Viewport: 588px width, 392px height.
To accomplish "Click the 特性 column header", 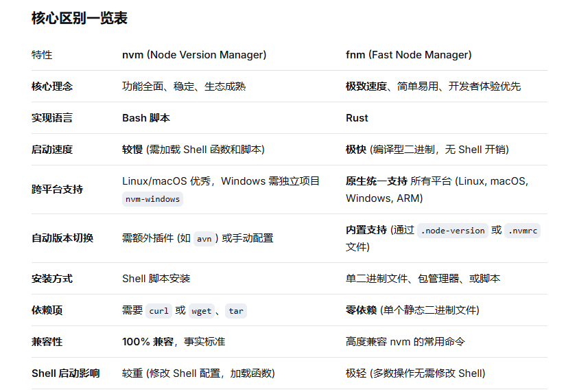I will (42, 55).
